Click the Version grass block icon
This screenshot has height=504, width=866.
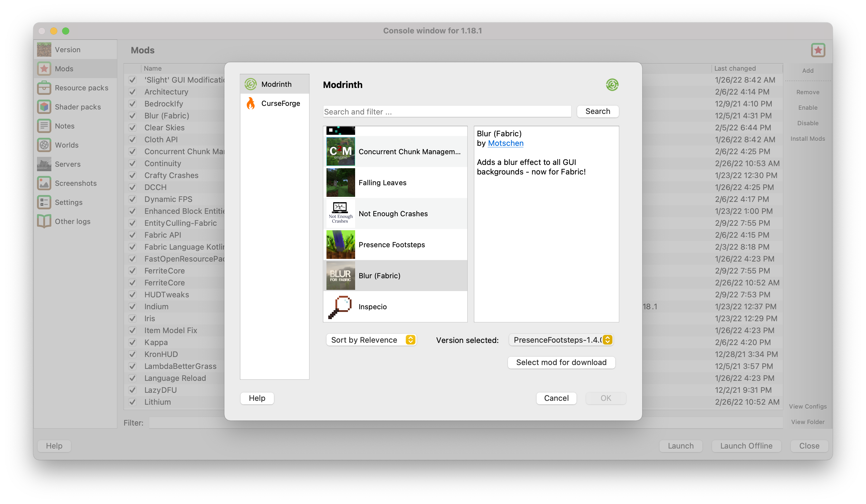coord(44,50)
